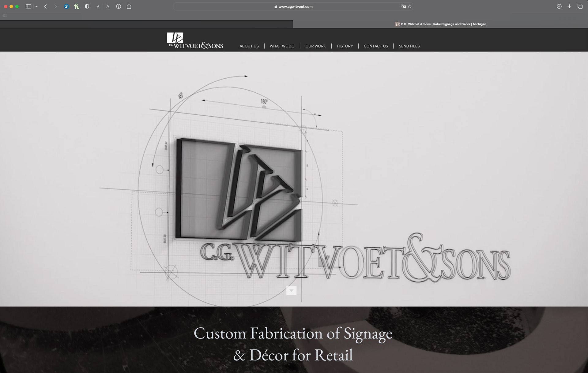Image resolution: width=588 pixels, height=373 pixels.
Task: Expand the sidebar tab group dropdown
Action: point(36,6)
